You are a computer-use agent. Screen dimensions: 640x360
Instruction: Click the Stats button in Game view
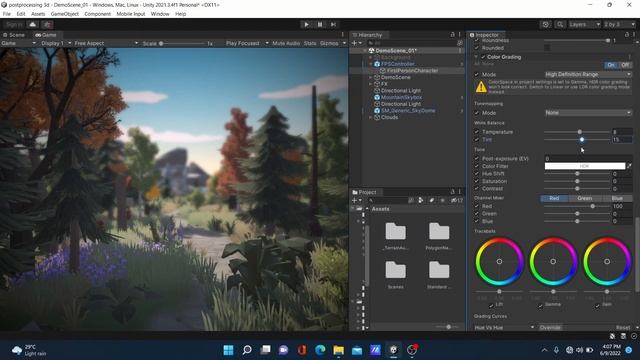[310, 43]
